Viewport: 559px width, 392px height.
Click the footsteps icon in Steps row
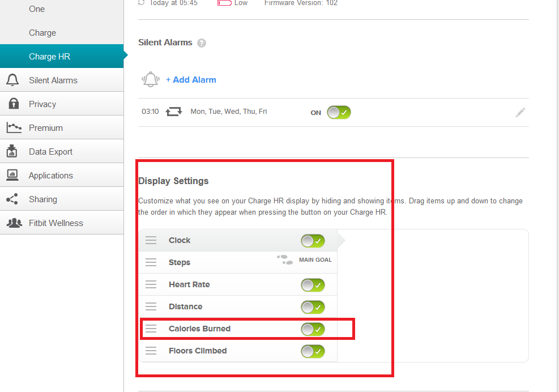(285, 259)
